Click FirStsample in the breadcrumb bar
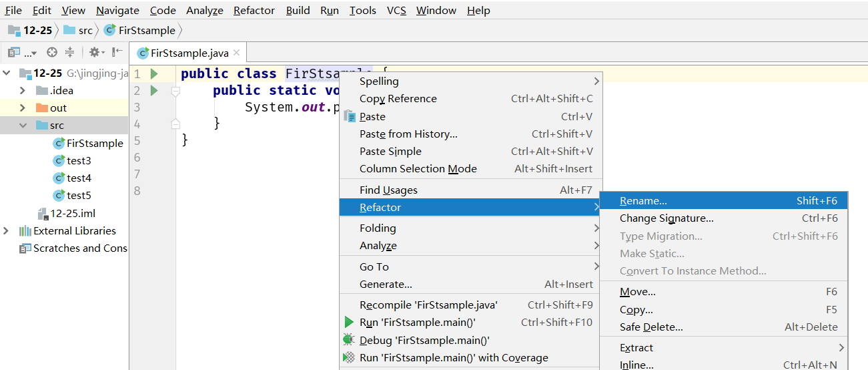868x370 pixels. [x=139, y=30]
